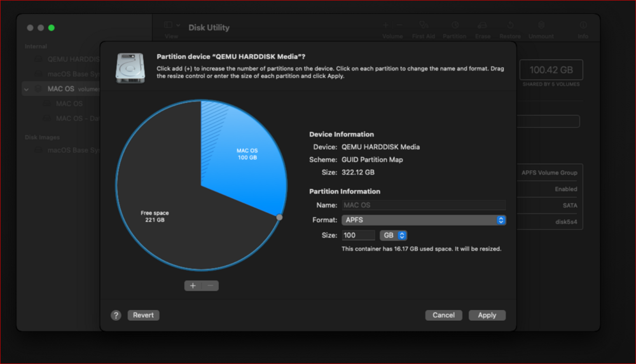Click the Unmount toolbar icon
Screen dimensions: 636x364
click(541, 25)
